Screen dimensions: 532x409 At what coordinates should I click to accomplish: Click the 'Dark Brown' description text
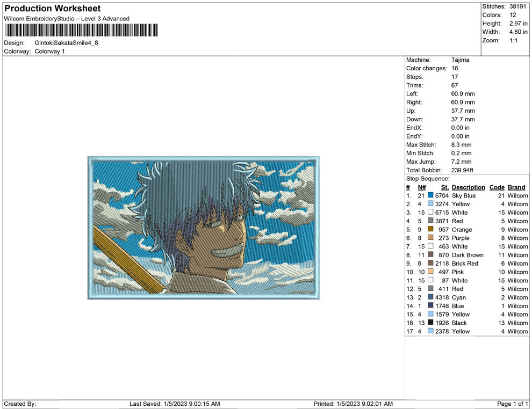(x=468, y=255)
